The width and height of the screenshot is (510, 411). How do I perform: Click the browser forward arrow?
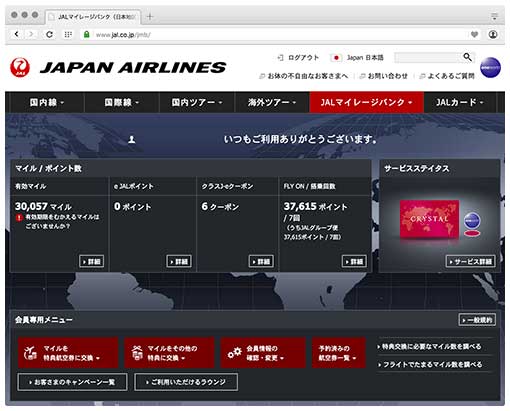click(x=31, y=34)
